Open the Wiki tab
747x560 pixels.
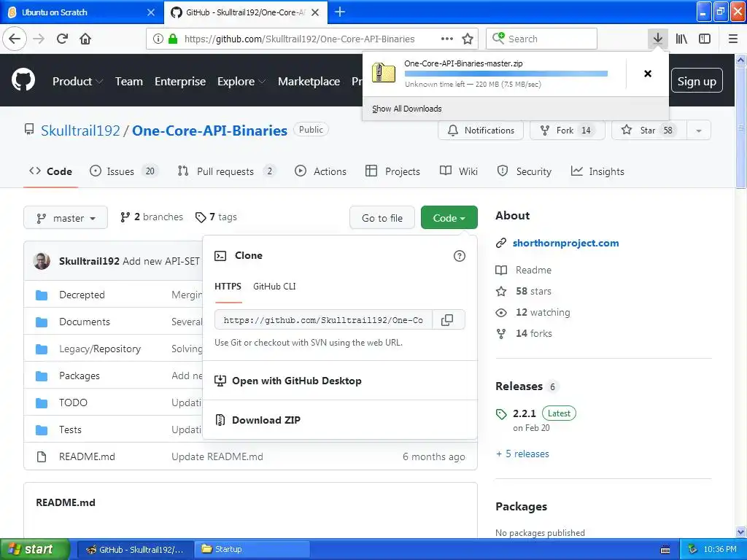[459, 171]
